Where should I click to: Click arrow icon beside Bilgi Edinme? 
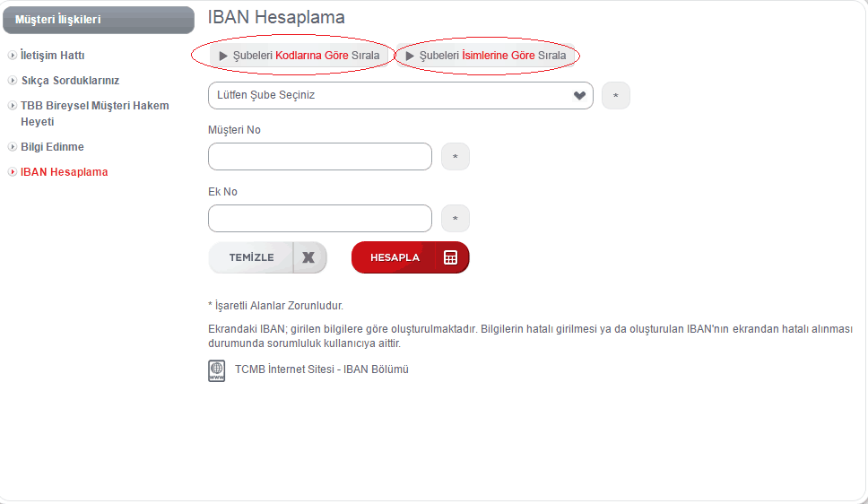point(12,147)
